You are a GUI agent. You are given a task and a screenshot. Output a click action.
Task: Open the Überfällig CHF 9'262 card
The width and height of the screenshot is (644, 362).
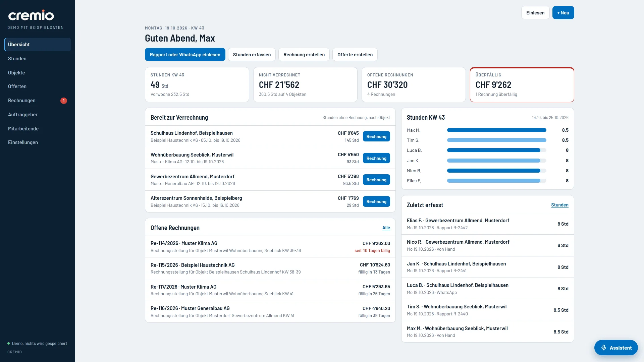tap(522, 85)
